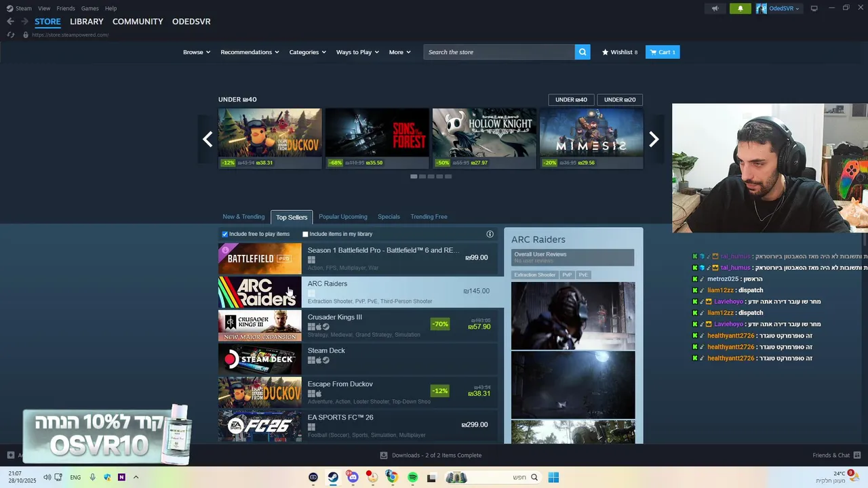The image size is (868, 488).
Task: Open the Wishlist link
Action: 620,52
